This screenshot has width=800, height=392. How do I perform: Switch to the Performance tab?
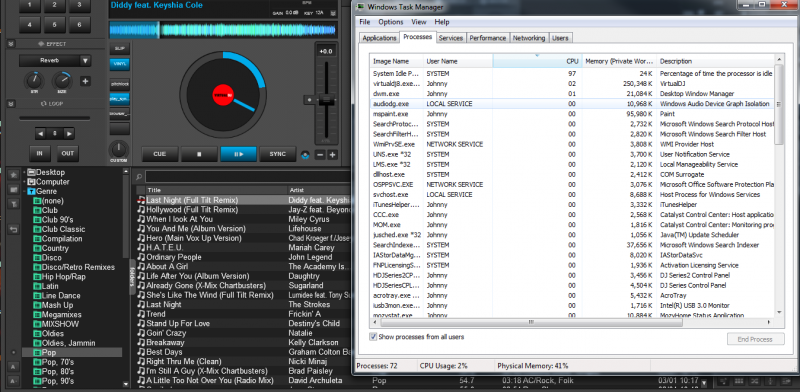(488, 38)
